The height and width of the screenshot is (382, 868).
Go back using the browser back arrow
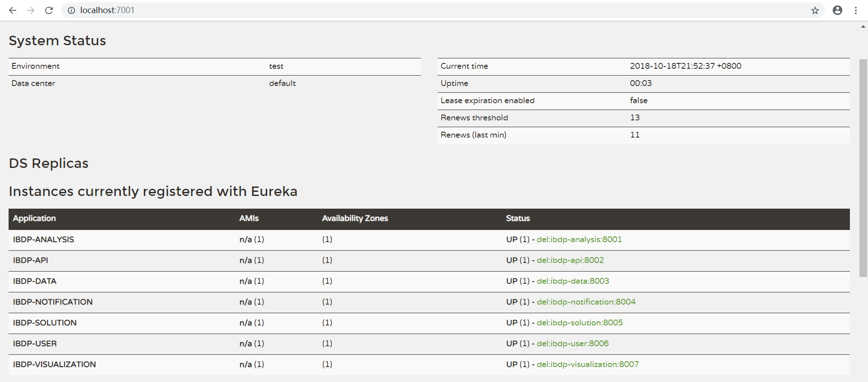pos(13,10)
